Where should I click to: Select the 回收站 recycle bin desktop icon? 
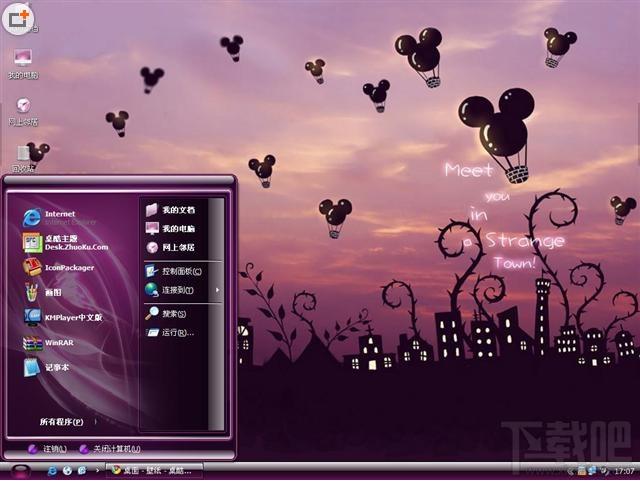coord(23,158)
